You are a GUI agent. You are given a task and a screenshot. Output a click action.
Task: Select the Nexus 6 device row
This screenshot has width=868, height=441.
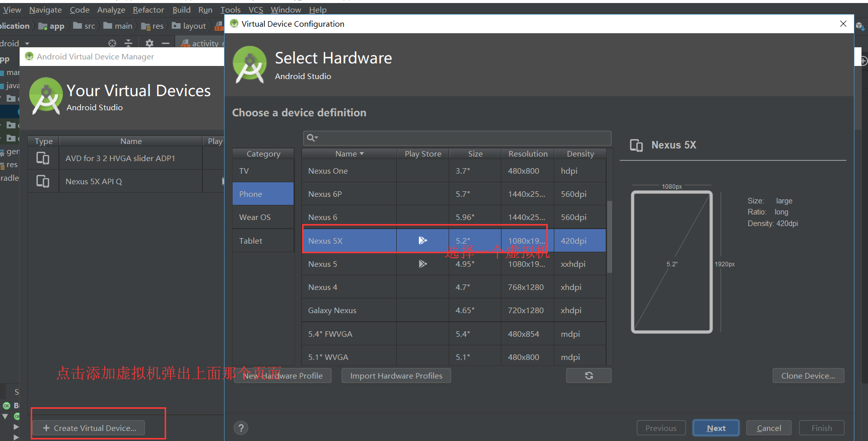coord(454,217)
